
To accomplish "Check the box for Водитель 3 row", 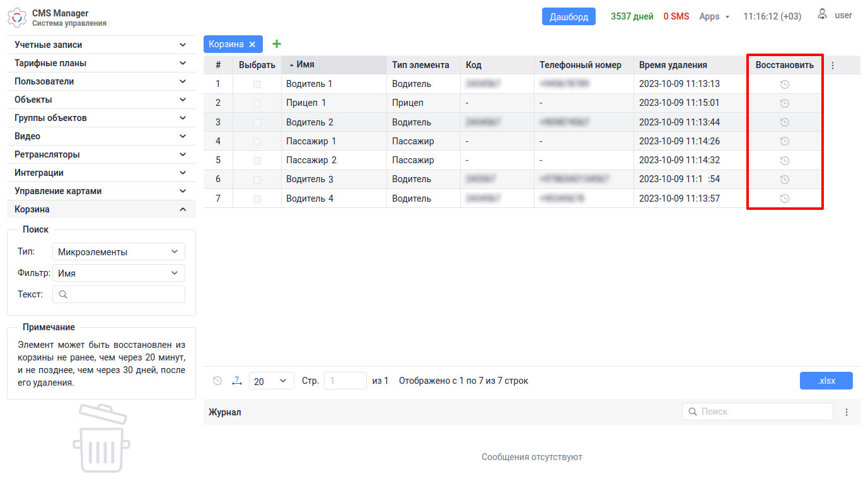I will (x=257, y=180).
